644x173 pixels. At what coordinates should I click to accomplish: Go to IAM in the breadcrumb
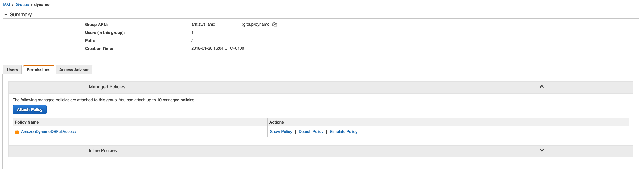(x=6, y=5)
